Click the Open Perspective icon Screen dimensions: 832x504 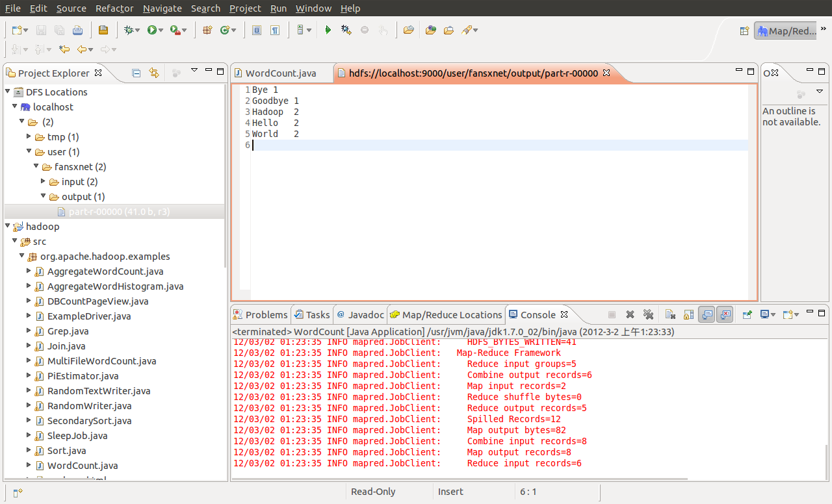(745, 31)
